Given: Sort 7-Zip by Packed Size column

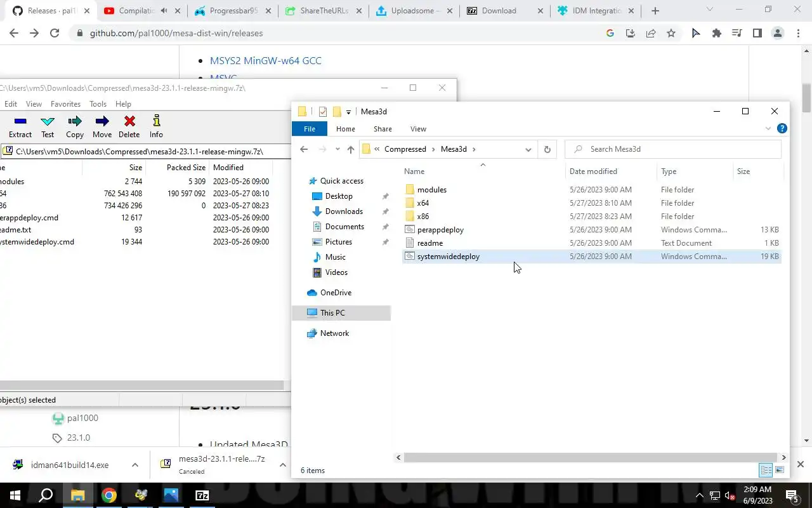Looking at the screenshot, I should tap(187, 168).
